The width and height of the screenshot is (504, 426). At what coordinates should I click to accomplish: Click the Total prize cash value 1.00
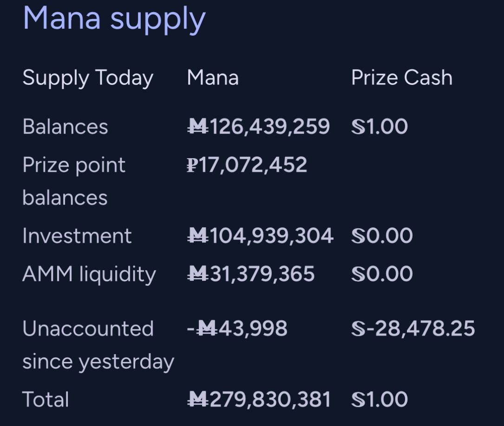coord(387,400)
